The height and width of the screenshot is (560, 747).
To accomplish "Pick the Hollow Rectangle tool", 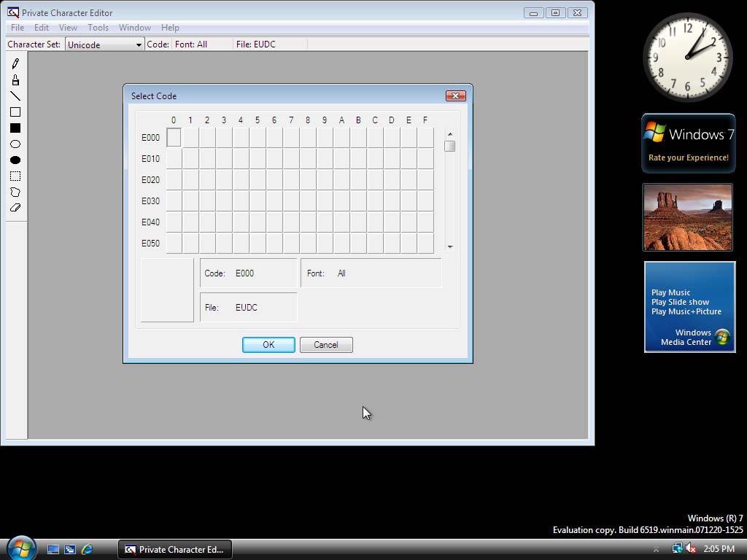I will pyautogui.click(x=15, y=112).
